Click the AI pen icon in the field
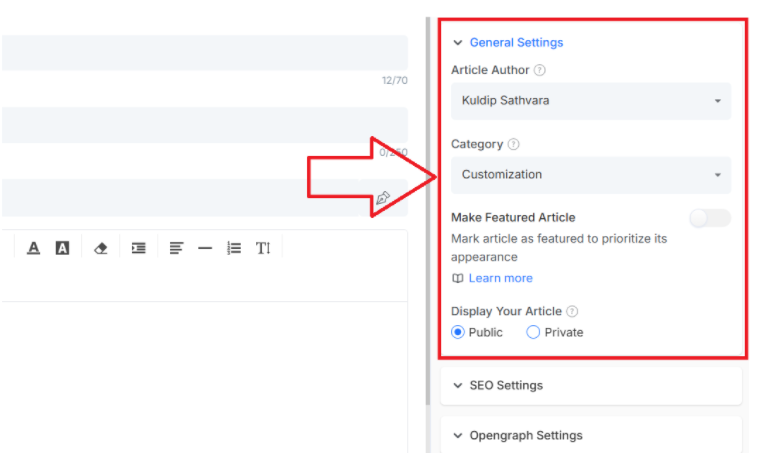Viewport: 774px width, 453px height. pos(383,198)
